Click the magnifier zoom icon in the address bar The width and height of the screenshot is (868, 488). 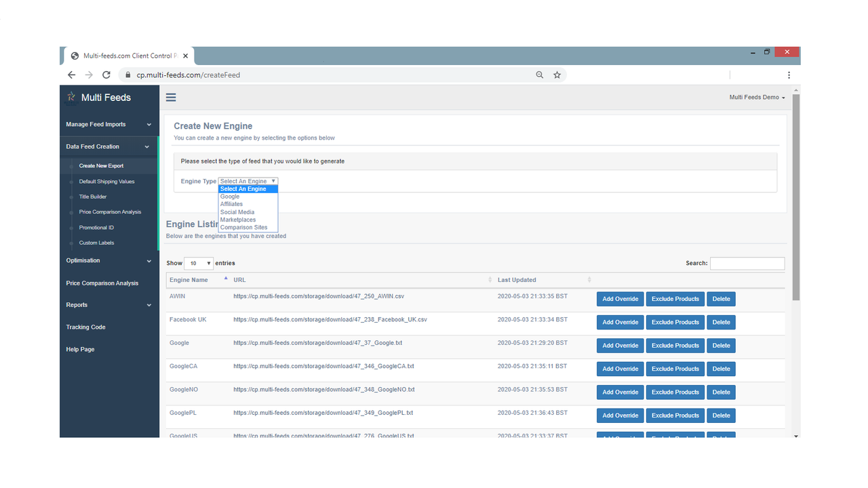point(539,75)
